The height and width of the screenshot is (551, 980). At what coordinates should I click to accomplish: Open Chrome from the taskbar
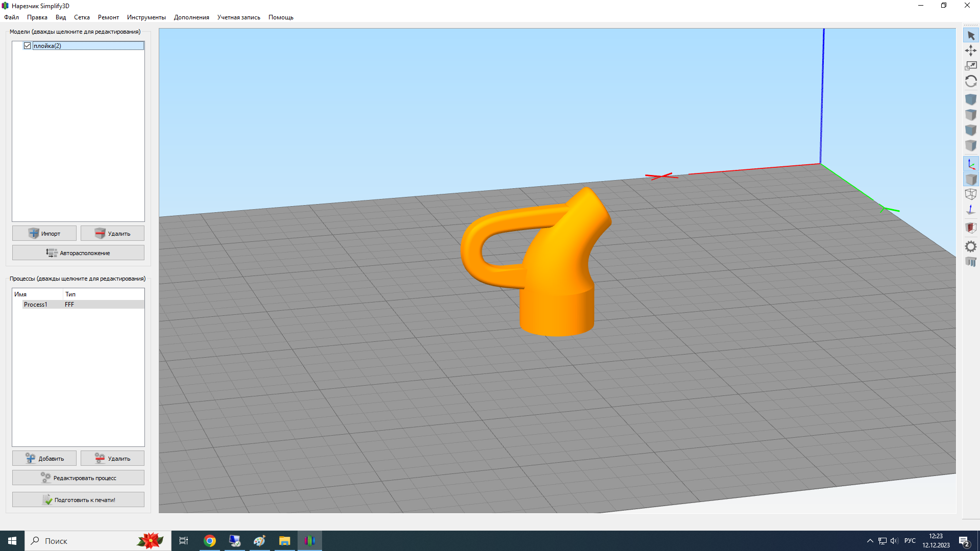pos(210,541)
